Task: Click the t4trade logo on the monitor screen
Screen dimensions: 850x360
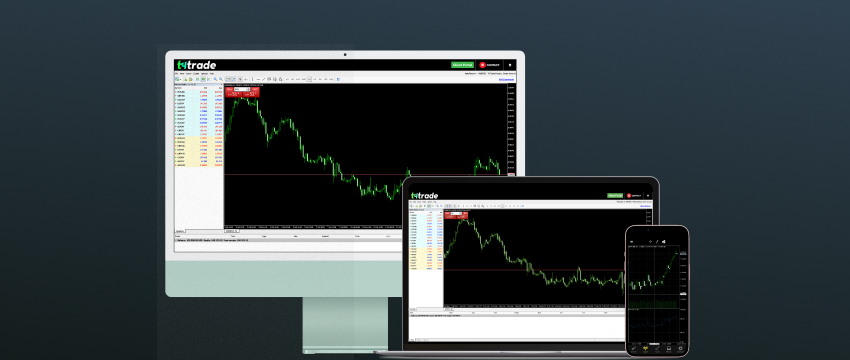Action: (x=196, y=65)
